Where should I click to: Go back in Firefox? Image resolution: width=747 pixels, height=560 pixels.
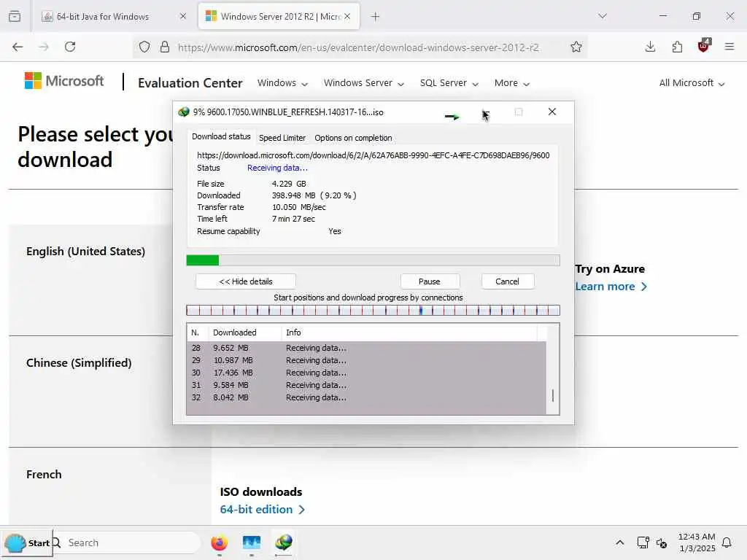coord(18,47)
